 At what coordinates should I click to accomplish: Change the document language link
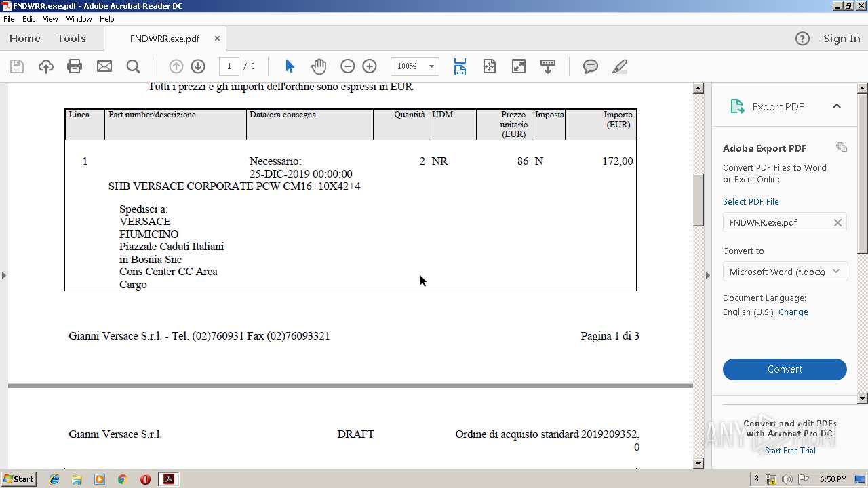793,312
